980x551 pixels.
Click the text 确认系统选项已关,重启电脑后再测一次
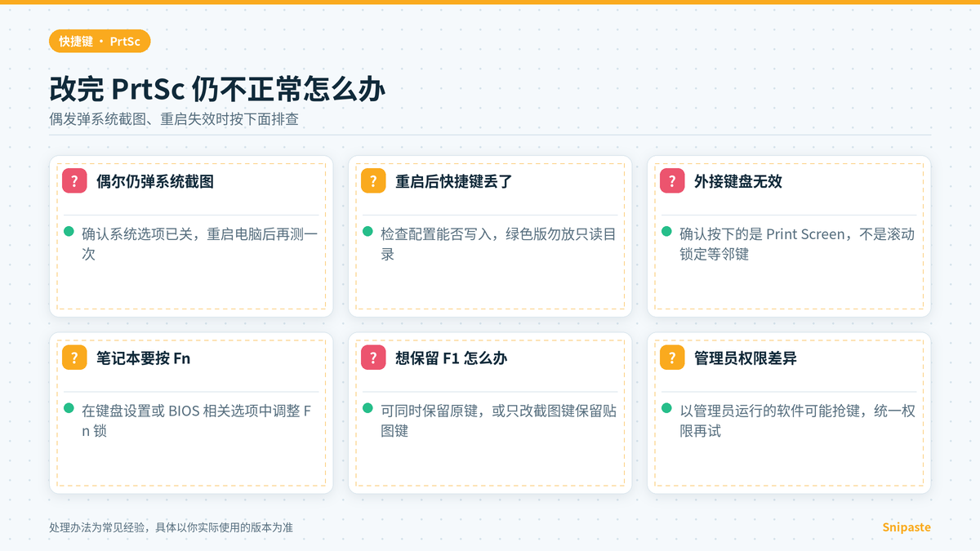click(x=200, y=244)
